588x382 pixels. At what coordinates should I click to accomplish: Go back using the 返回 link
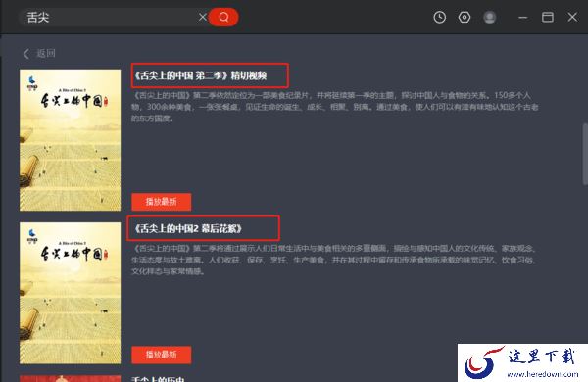pos(39,53)
